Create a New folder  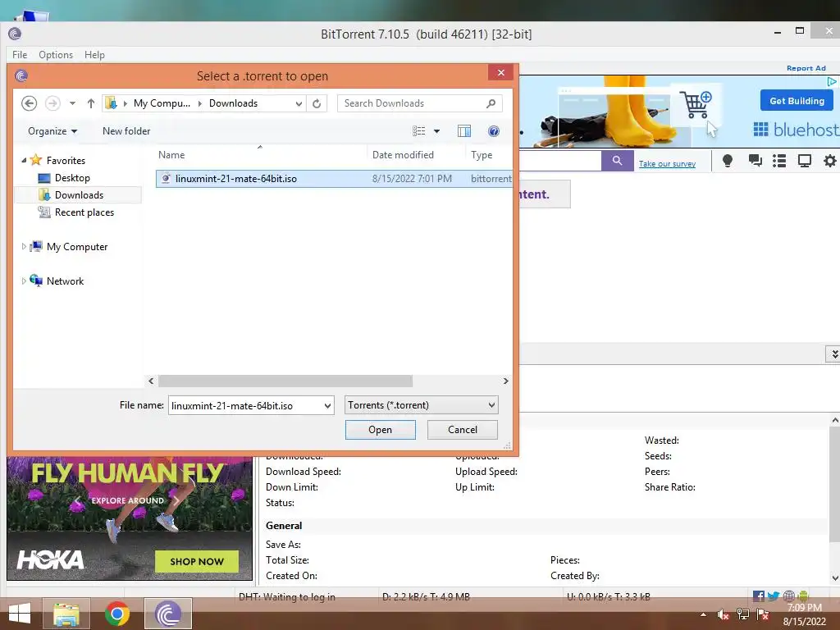tap(126, 131)
